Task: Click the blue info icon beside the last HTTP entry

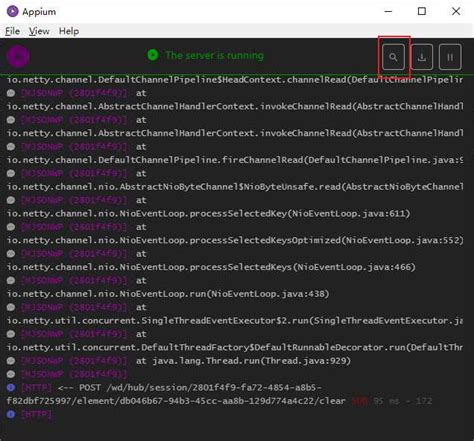Action: coord(11,414)
